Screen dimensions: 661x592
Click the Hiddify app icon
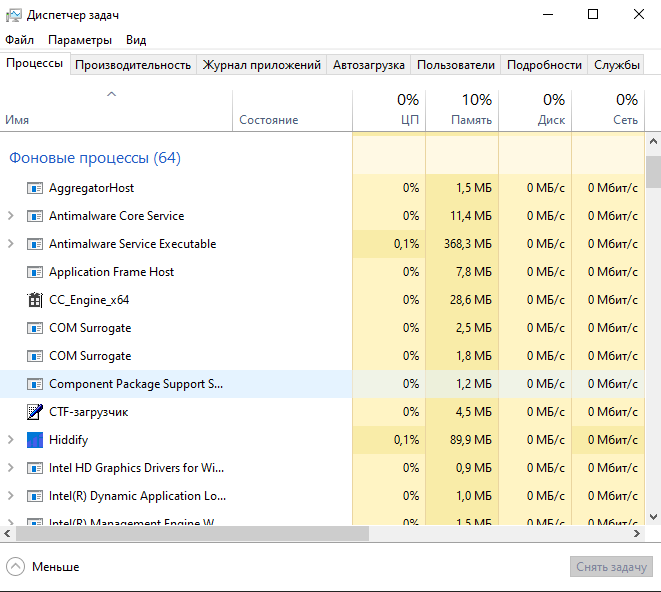click(35, 440)
